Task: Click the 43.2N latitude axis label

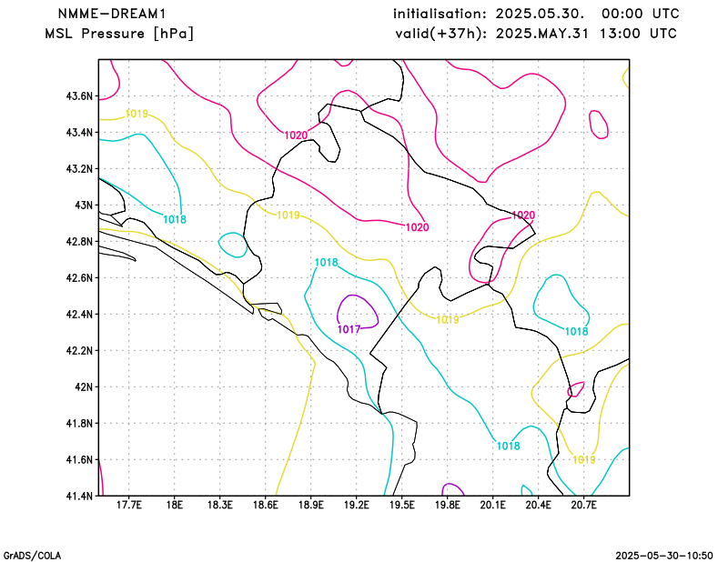Action: pyautogui.click(x=79, y=169)
